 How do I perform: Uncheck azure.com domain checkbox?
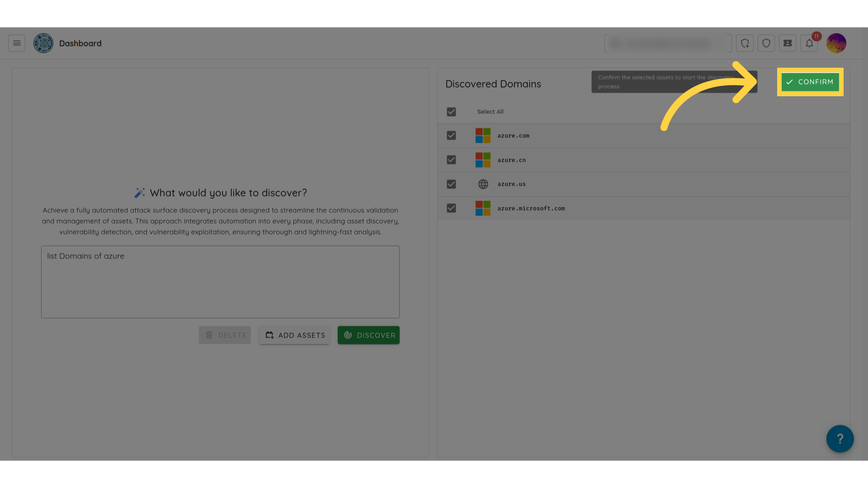click(x=451, y=135)
